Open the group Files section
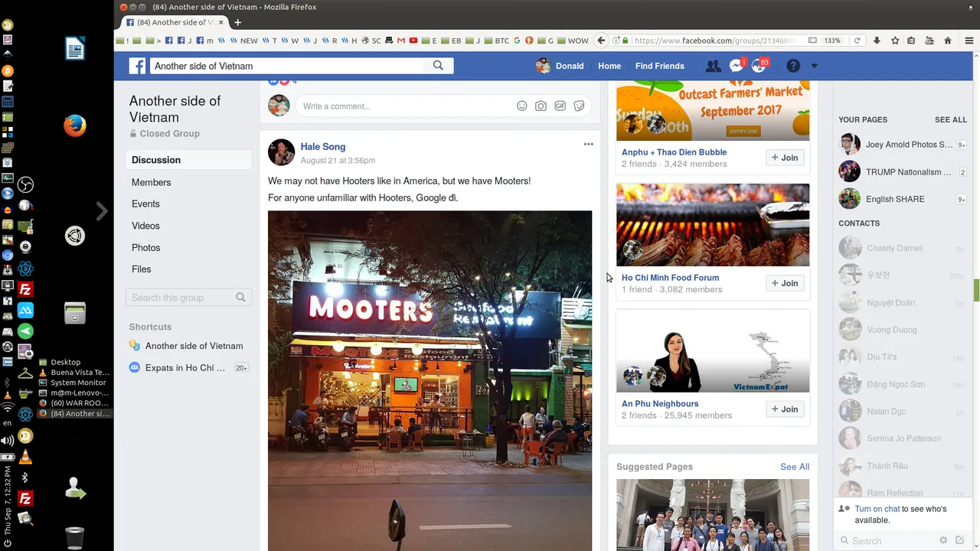This screenshot has width=980, height=551. pyautogui.click(x=141, y=269)
